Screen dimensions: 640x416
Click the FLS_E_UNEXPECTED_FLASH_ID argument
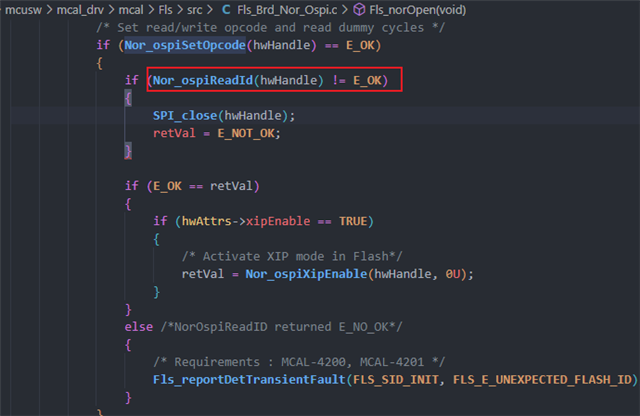(x=542, y=380)
